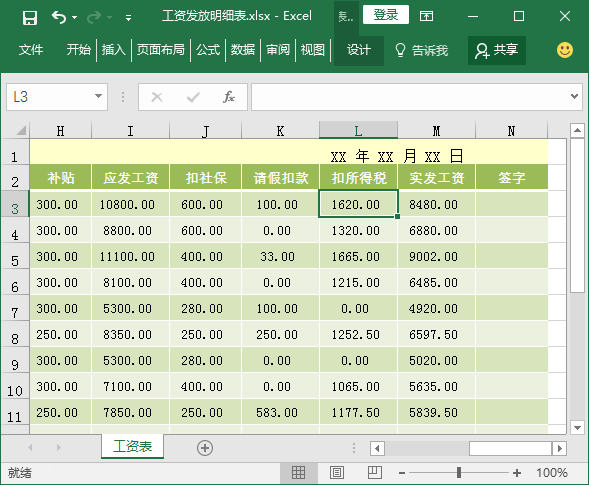This screenshot has width=589, height=485.
Task: Click the smiley feedback icon
Action: pos(565,50)
